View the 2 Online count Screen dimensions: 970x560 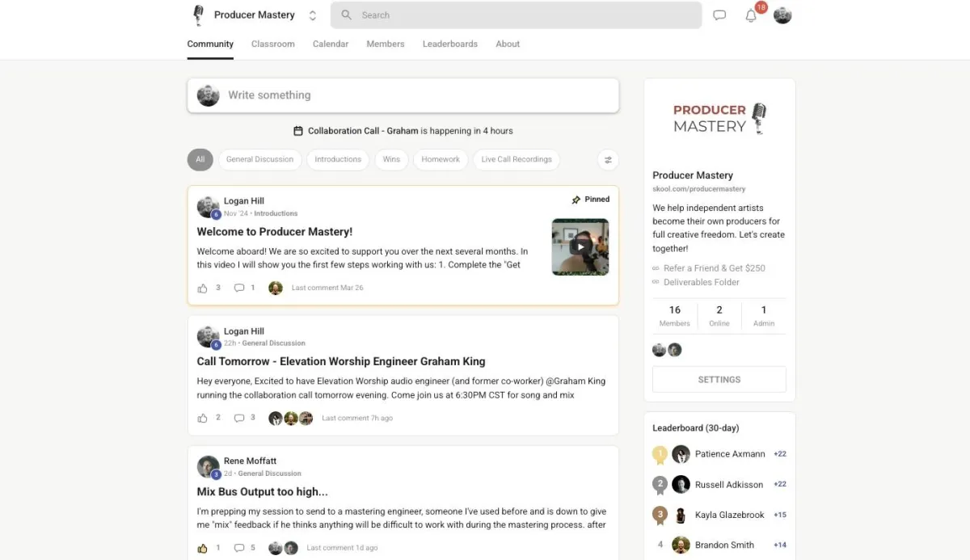[x=719, y=315]
